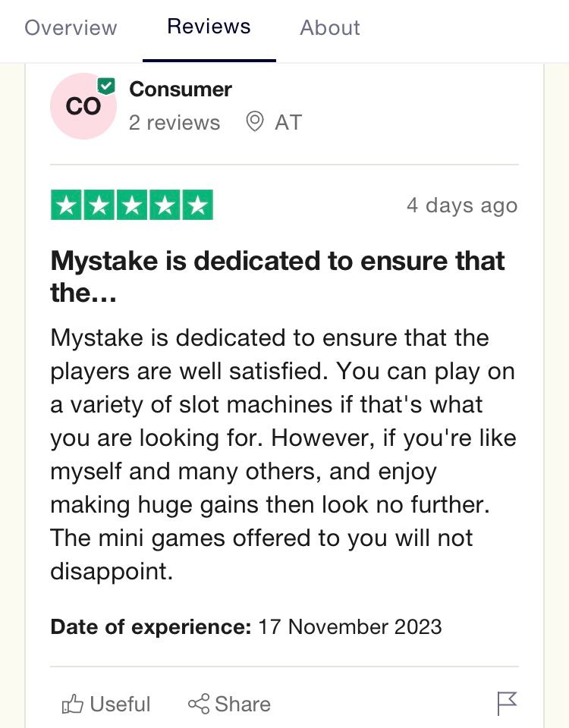Click the thumbs-up Useful icon
The height and width of the screenshot is (728, 569).
72,704
